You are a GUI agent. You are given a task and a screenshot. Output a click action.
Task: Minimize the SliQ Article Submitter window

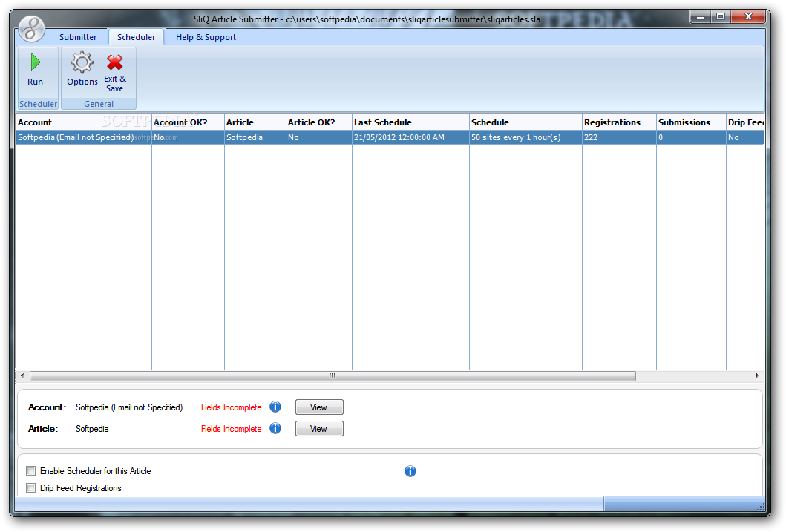(x=701, y=17)
